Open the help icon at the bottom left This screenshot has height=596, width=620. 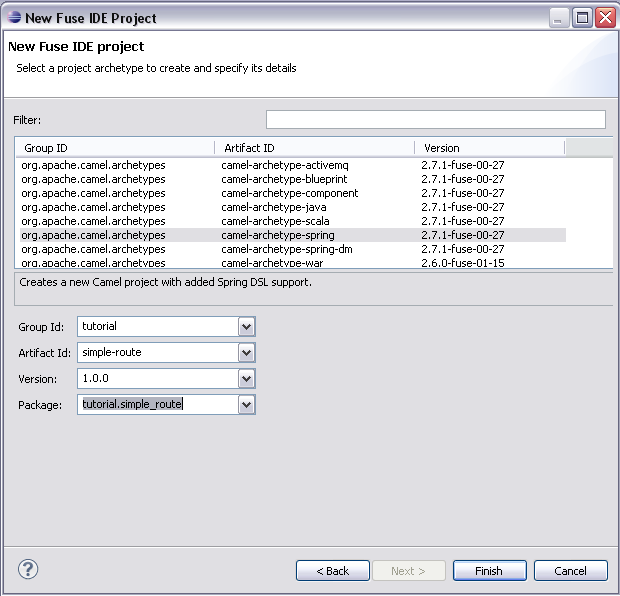[x=28, y=570]
